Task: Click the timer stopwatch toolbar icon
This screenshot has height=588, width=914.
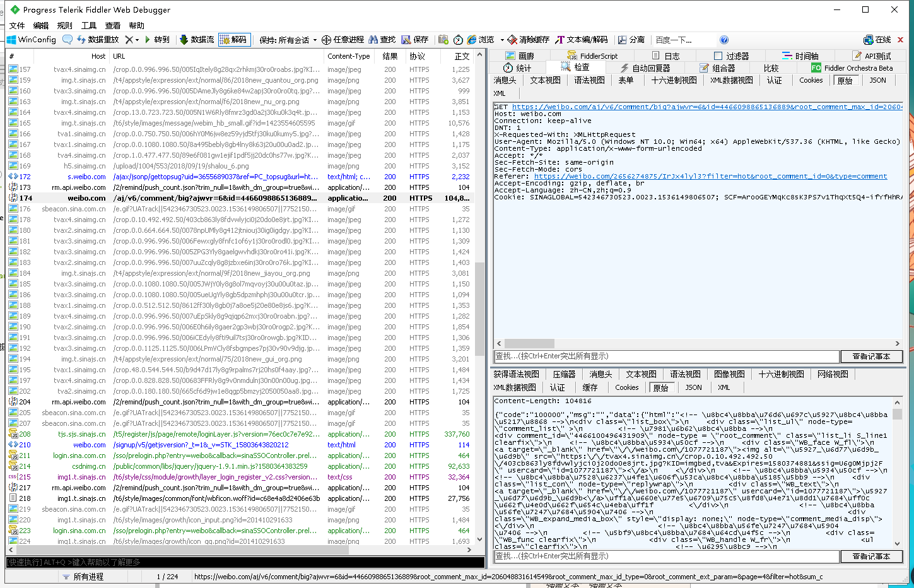Action: [x=459, y=40]
